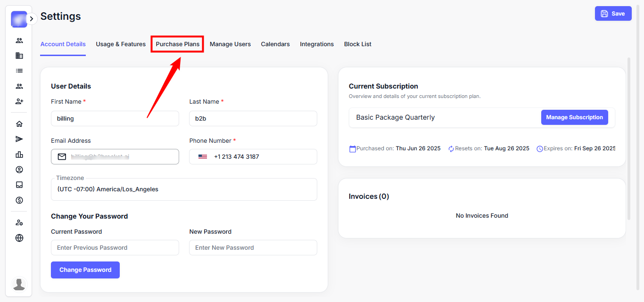Open the Integrations tab
Viewport: 644px width, 302px height.
(x=317, y=44)
